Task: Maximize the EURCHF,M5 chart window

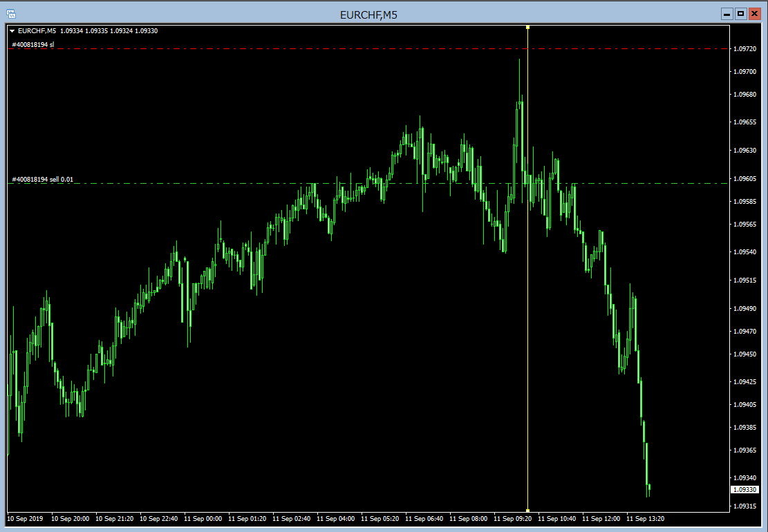Action: [740, 15]
